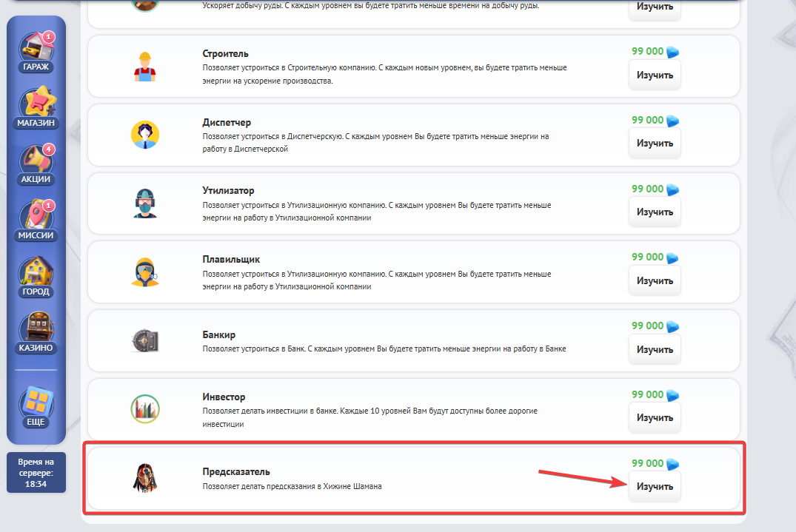Click Изучить for the Предсказатель skill
This screenshot has width=796, height=532.
click(655, 487)
